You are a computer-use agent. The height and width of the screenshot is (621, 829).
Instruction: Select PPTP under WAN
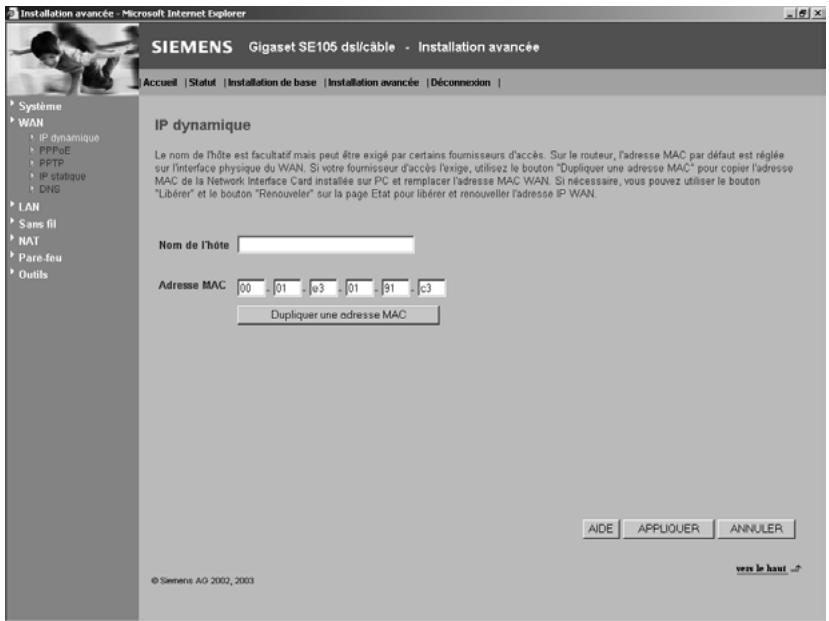(x=51, y=163)
